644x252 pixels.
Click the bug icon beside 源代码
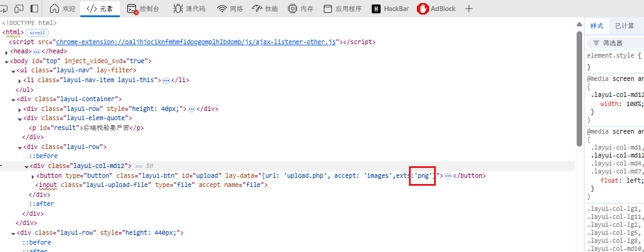pyautogui.click(x=178, y=8)
